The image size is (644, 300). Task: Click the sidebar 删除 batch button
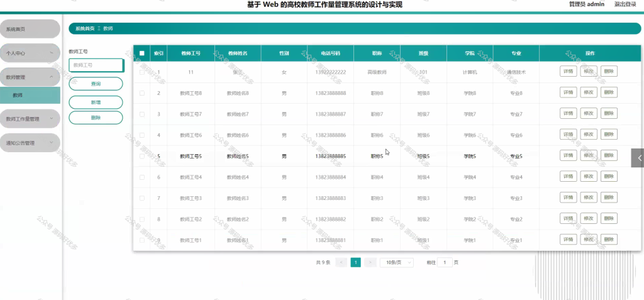(96, 118)
